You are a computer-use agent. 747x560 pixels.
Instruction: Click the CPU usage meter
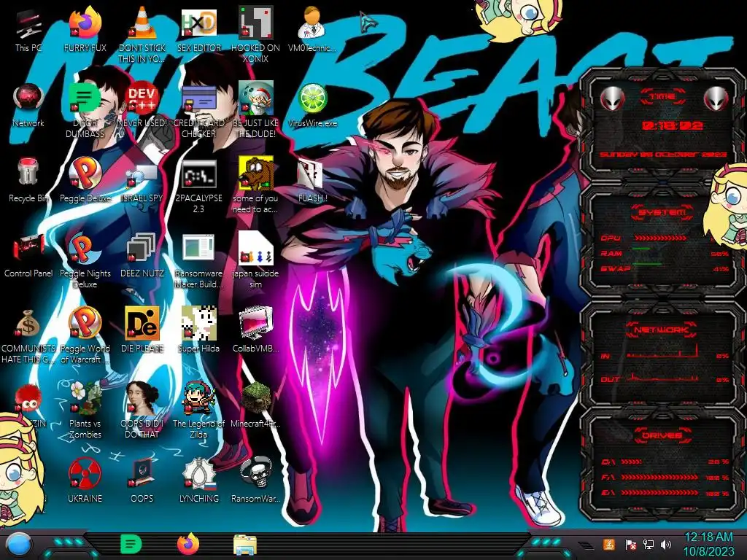pyautogui.click(x=660, y=238)
